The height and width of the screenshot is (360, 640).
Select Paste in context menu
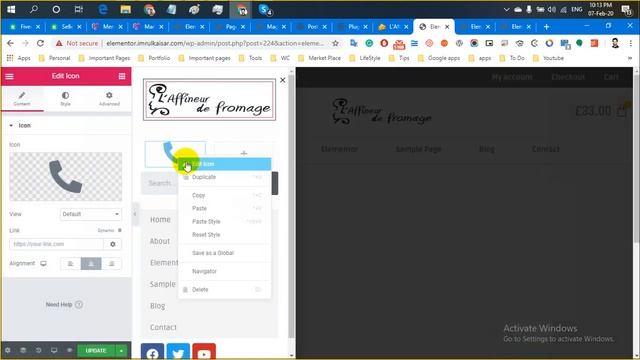[x=224, y=209]
